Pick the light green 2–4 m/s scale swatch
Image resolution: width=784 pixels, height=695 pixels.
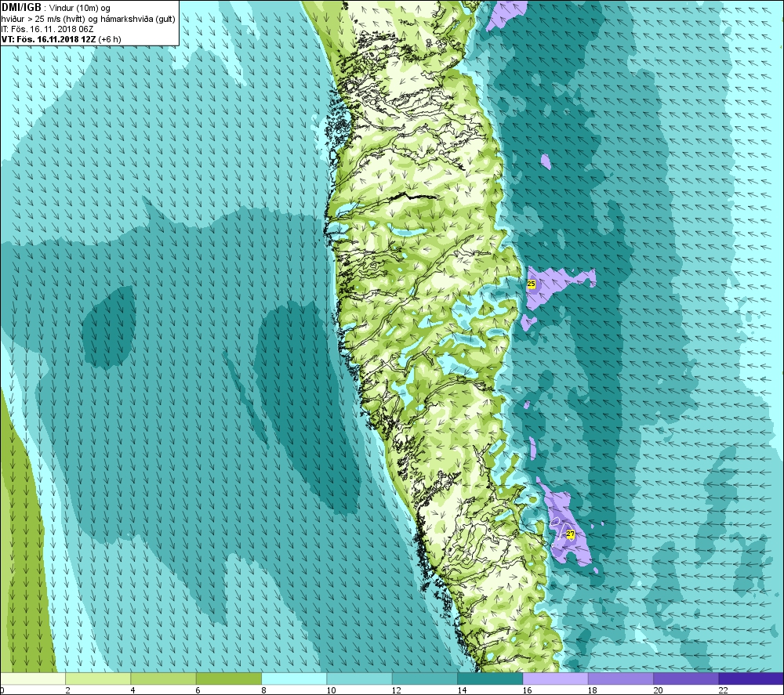98,679
